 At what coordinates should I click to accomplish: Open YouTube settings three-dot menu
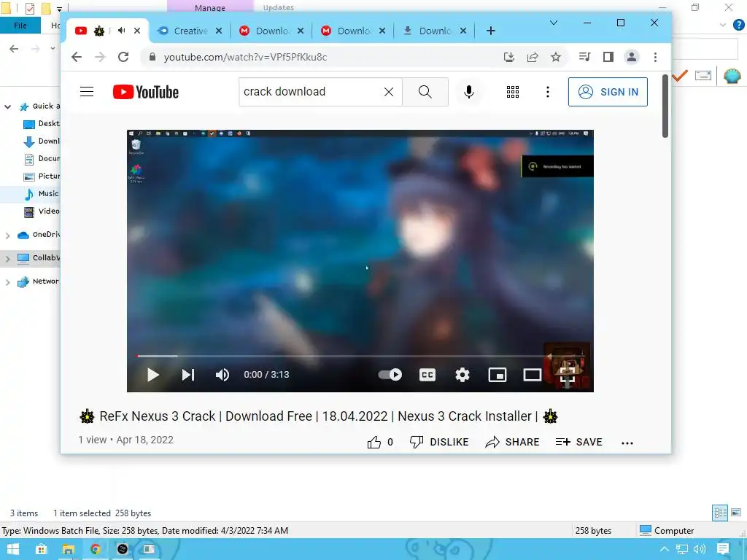point(547,92)
